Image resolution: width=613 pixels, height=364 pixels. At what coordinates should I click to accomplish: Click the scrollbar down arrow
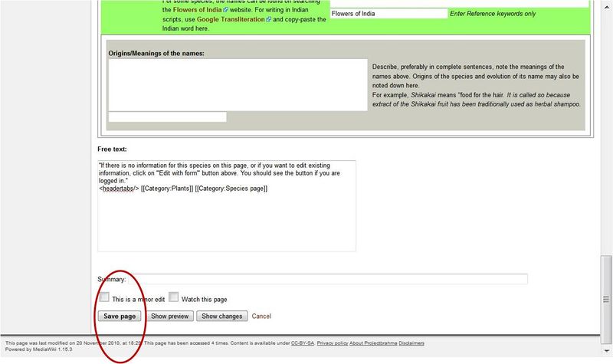point(606,351)
